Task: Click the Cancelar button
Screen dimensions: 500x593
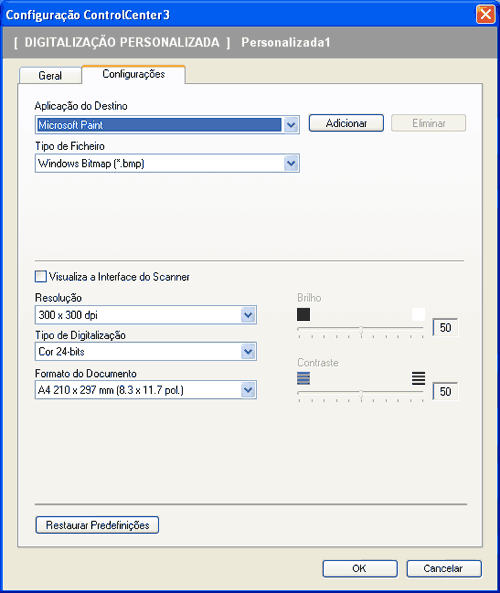Action: [444, 568]
